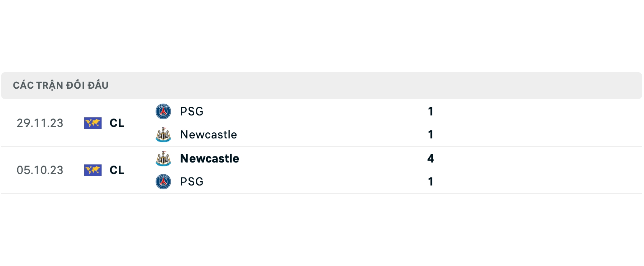Click the score 1 next to PSG in first match

431,111
